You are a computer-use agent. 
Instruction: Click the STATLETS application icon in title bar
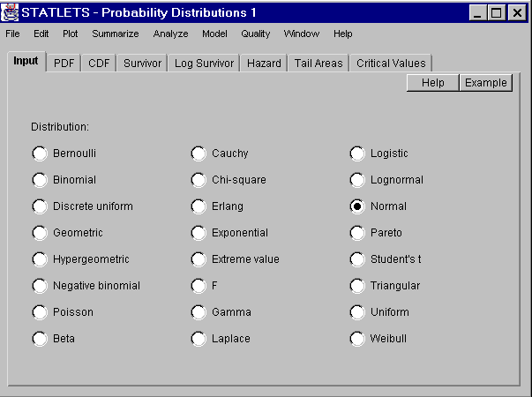(10, 12)
